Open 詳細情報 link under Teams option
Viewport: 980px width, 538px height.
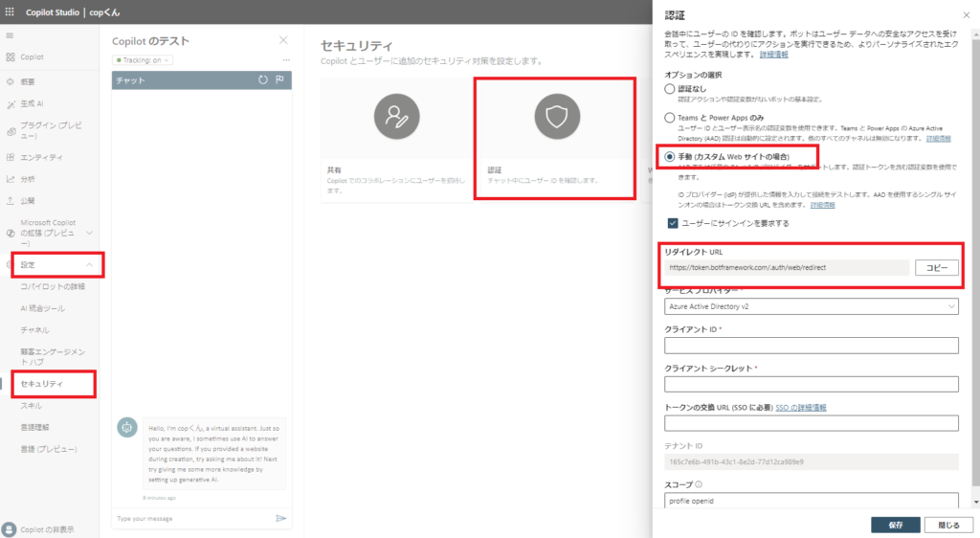(938, 138)
